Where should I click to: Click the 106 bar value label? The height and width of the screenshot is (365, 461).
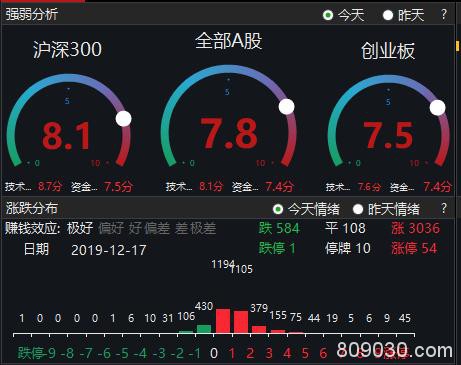(186, 316)
